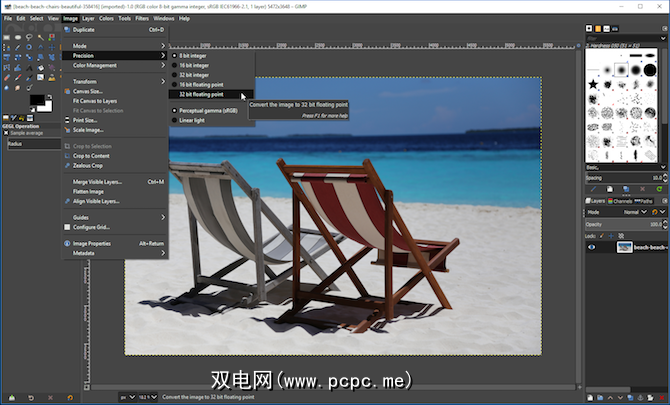Choose the Linear light option
670x405 pixels.
[x=193, y=120]
